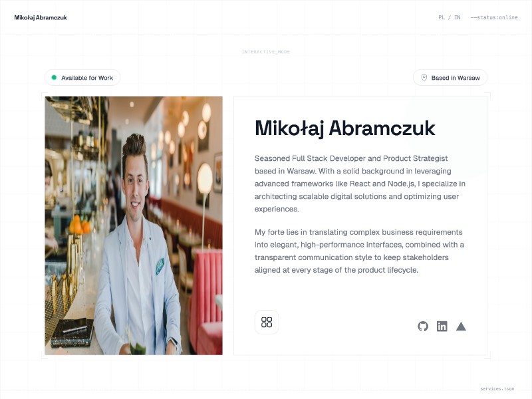Click the triangle Vercel icon
The image size is (532, 399).
tap(461, 327)
